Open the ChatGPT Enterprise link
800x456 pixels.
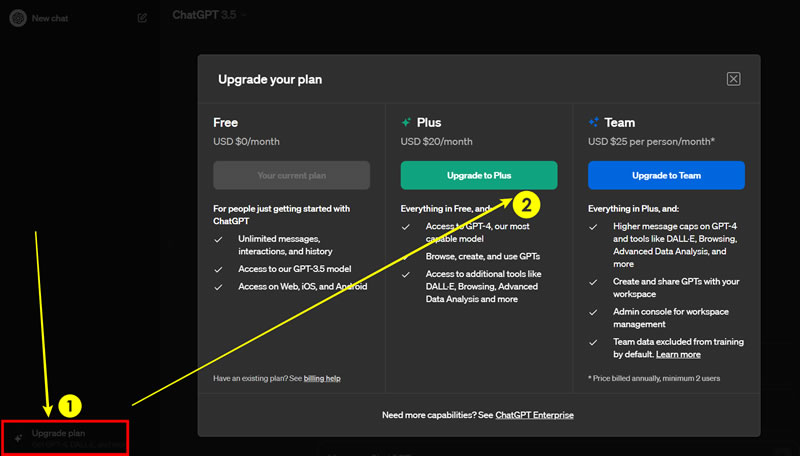(x=534, y=415)
